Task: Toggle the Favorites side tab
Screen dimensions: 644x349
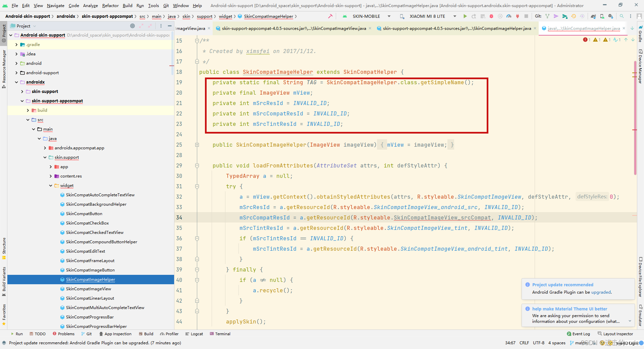Action: click(x=4, y=314)
